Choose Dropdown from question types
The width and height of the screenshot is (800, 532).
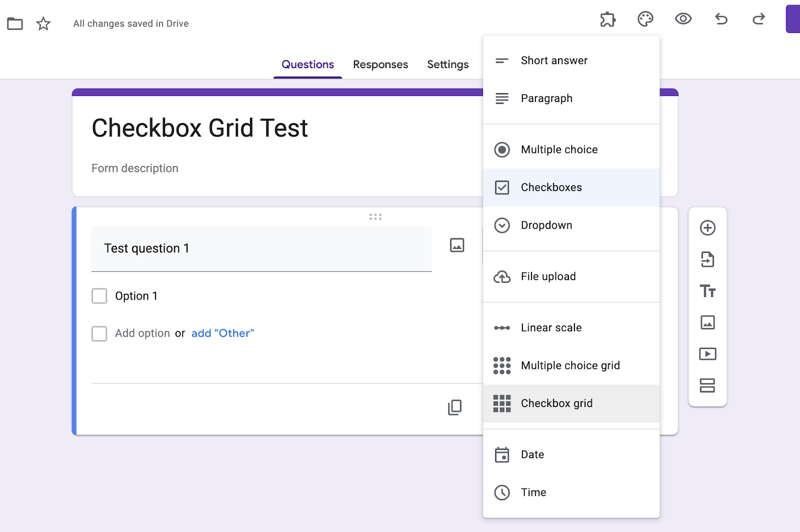point(546,225)
